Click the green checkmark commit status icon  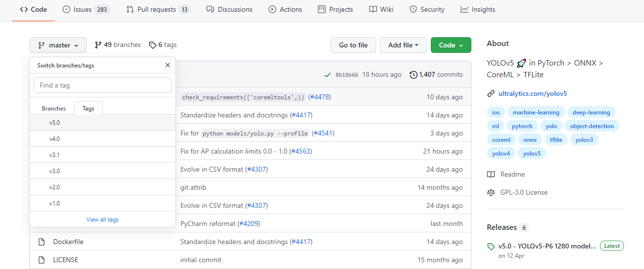pyautogui.click(x=328, y=75)
